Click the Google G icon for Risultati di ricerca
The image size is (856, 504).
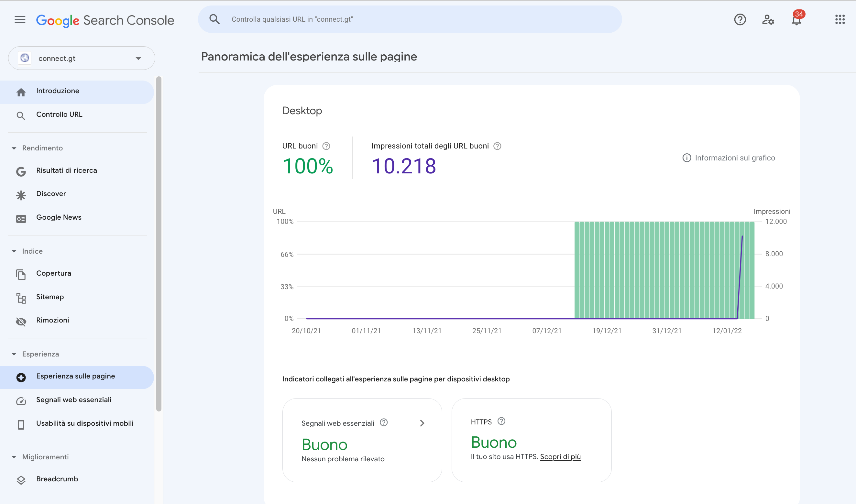(x=21, y=171)
